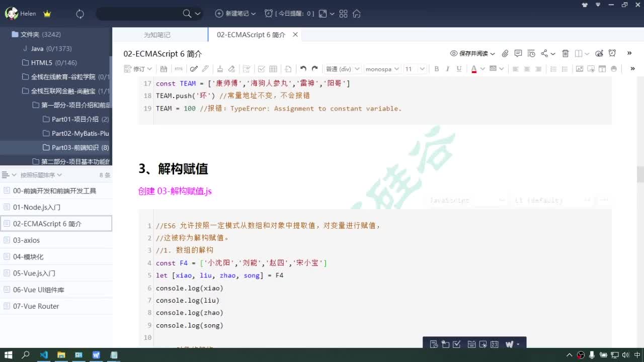Image resolution: width=644 pixels, height=362 pixels.
Task: Toggle bold formatting
Action: [x=436, y=69]
